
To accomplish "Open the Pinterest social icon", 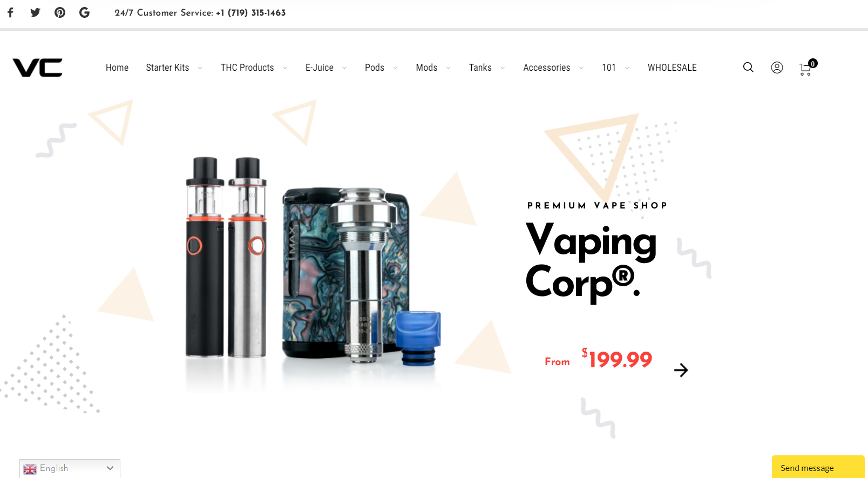I will pyautogui.click(x=60, y=12).
